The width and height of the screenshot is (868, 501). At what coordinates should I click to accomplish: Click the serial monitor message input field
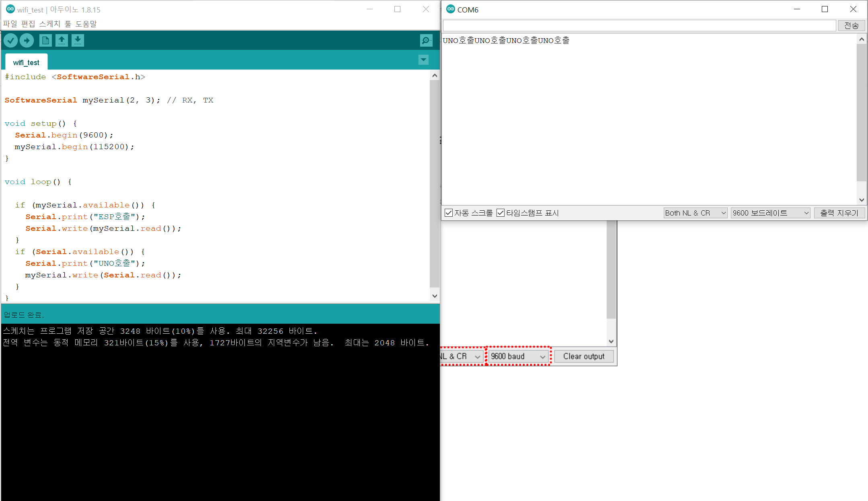pyautogui.click(x=639, y=25)
